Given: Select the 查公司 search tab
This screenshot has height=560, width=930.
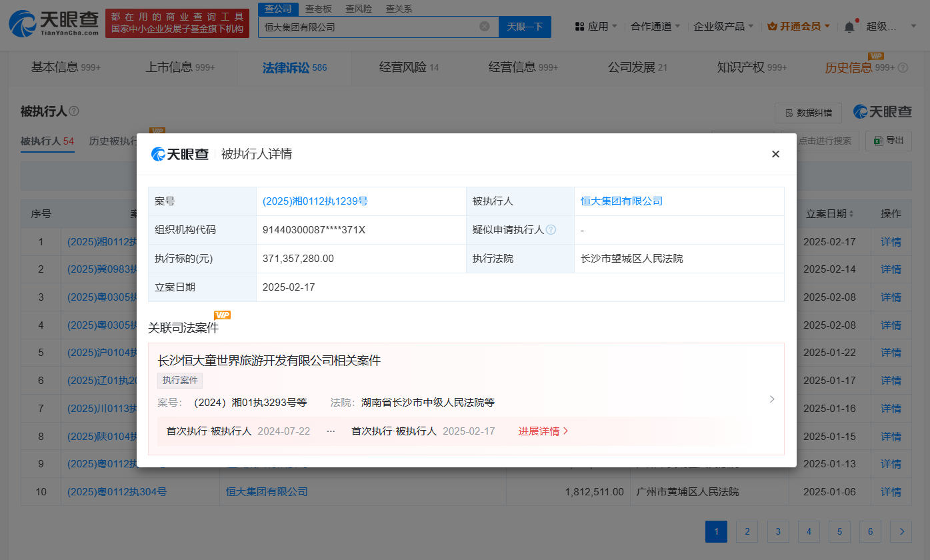Looking at the screenshot, I should coord(278,9).
